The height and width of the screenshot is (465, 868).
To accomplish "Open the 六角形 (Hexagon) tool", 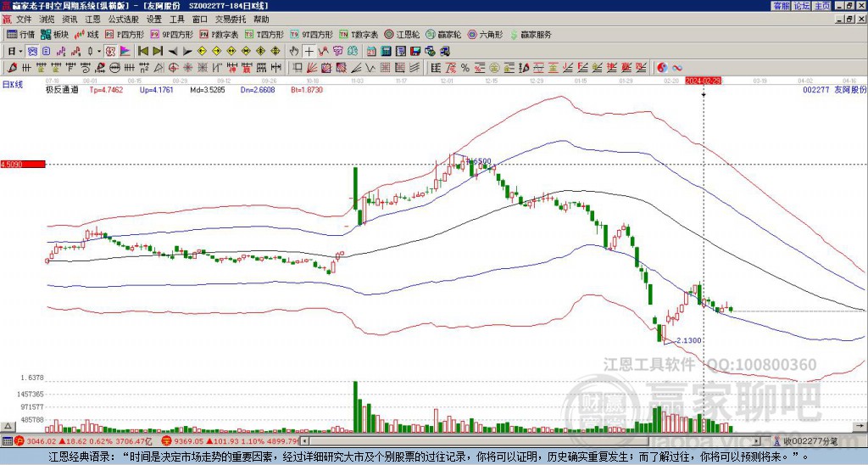I will 484,35.
